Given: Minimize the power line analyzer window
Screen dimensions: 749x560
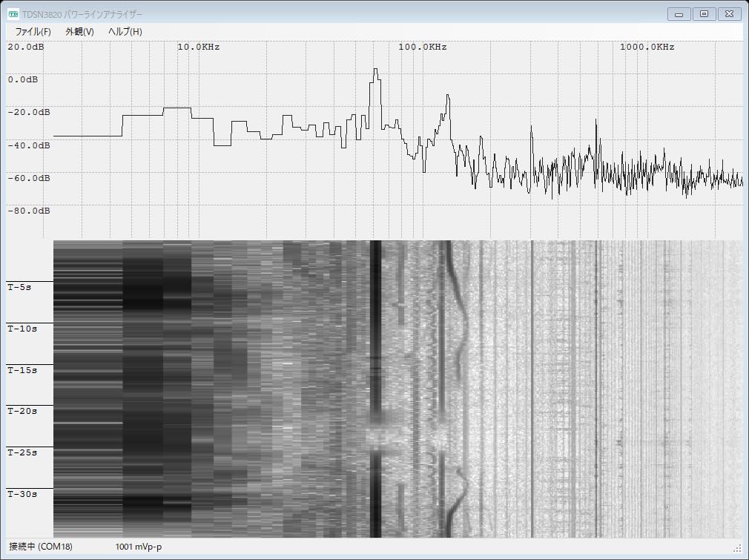Looking at the screenshot, I should click(679, 14).
